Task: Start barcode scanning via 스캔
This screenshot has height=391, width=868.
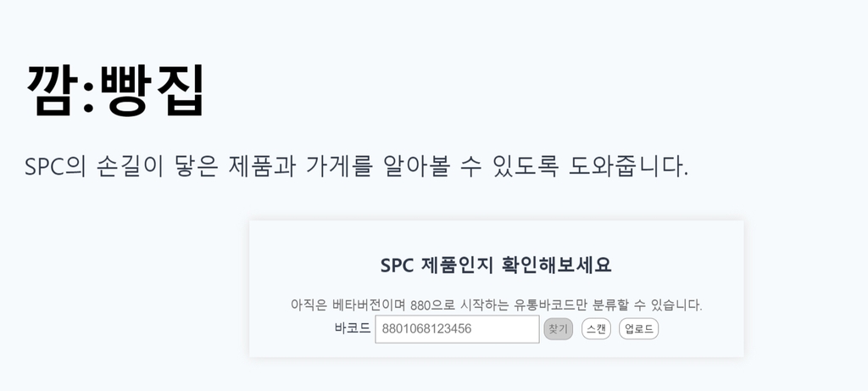Action: (x=596, y=329)
